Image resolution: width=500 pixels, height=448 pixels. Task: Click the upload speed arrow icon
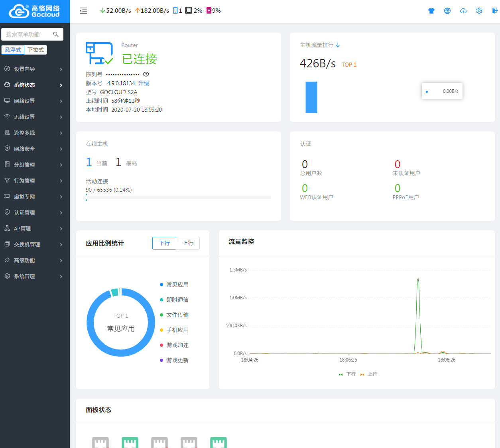(138, 10)
